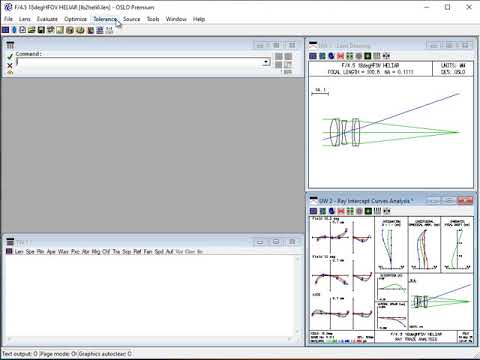480x360 pixels.
Task: Click the Ape button in text window
Action: (51, 252)
